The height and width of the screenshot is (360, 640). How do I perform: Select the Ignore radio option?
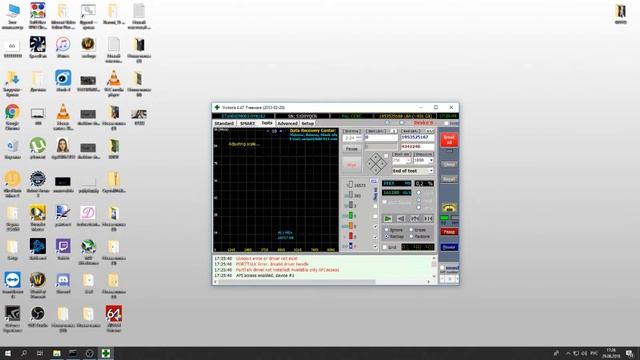point(386,230)
